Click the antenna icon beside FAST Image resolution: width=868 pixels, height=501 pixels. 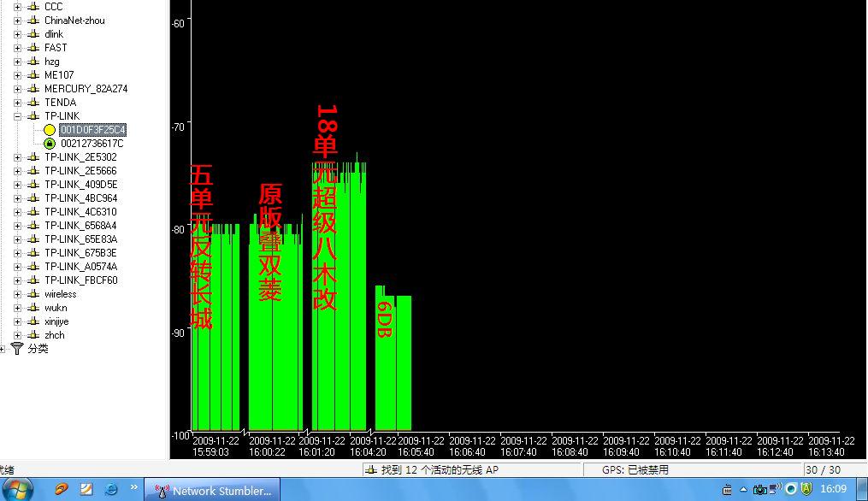[x=33, y=48]
